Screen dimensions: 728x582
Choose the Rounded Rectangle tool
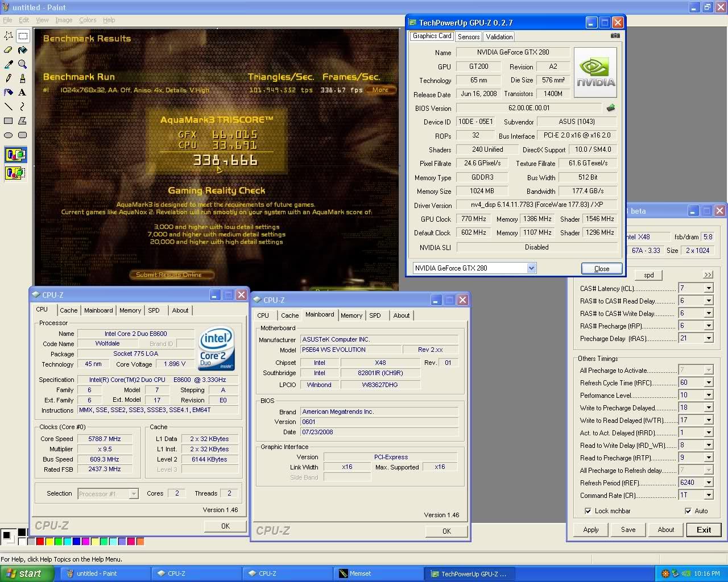23,135
